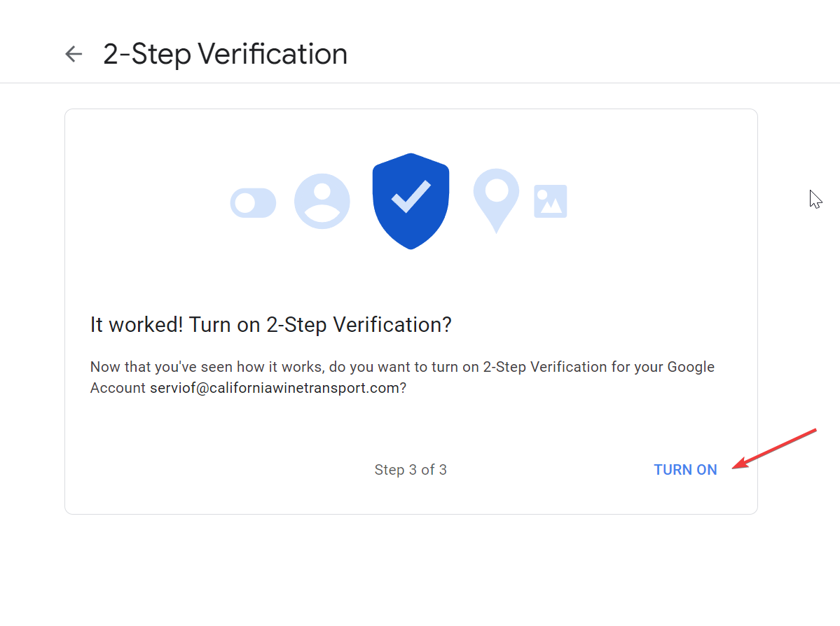Click the photo image icon
The width and height of the screenshot is (840, 626).
coord(550,202)
